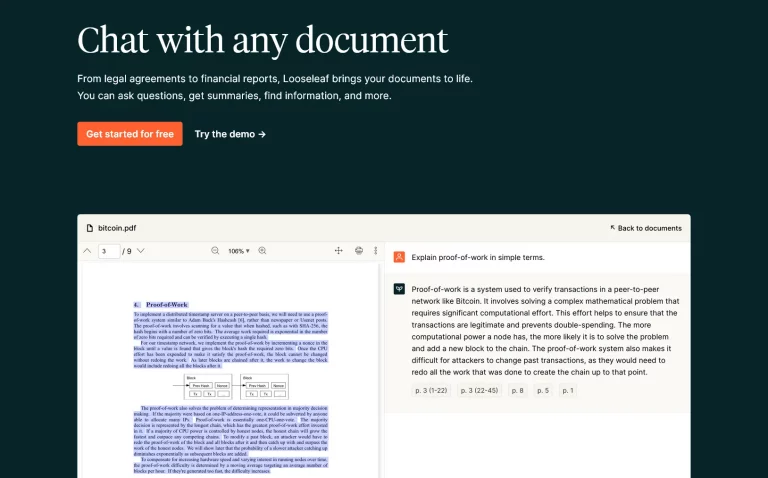Click the PDF viewer vertical scrollbar
The height and width of the screenshot is (478, 768).
tap(380, 370)
